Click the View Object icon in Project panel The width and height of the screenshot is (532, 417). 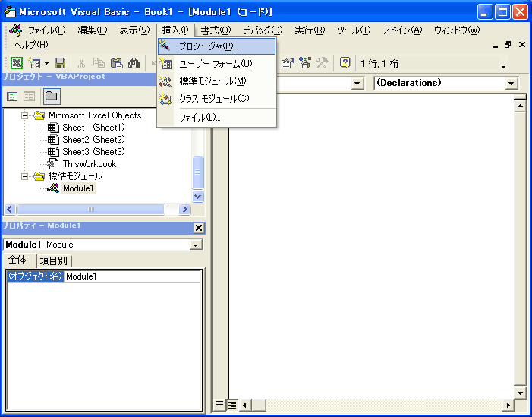tap(29, 96)
